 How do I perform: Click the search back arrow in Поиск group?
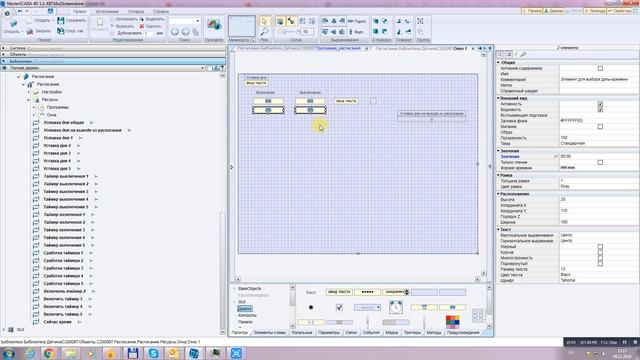click(175, 31)
